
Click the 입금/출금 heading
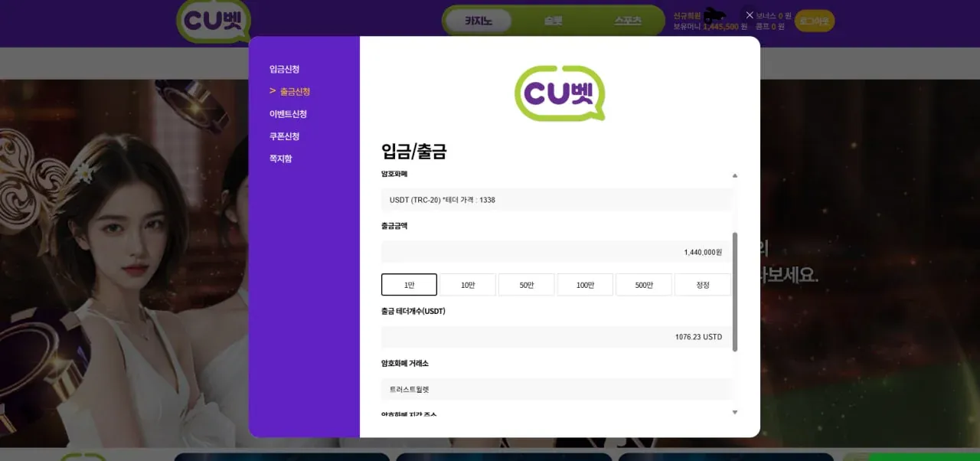coord(413,151)
